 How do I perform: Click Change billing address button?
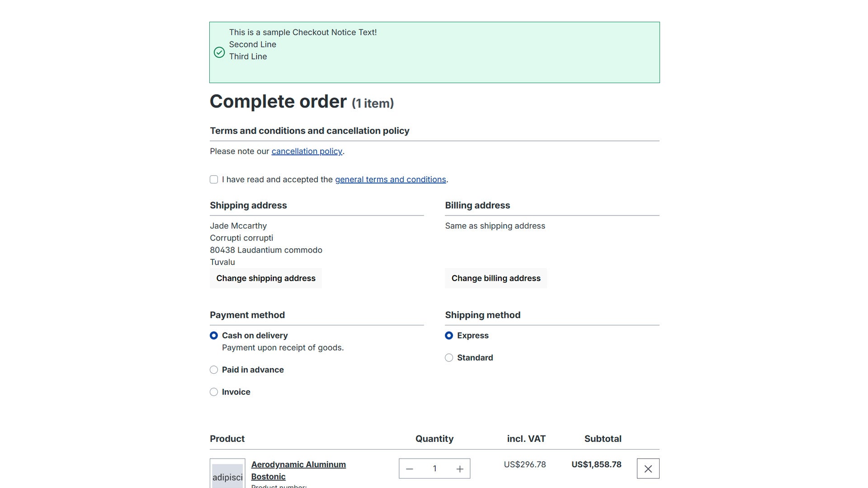(x=496, y=278)
